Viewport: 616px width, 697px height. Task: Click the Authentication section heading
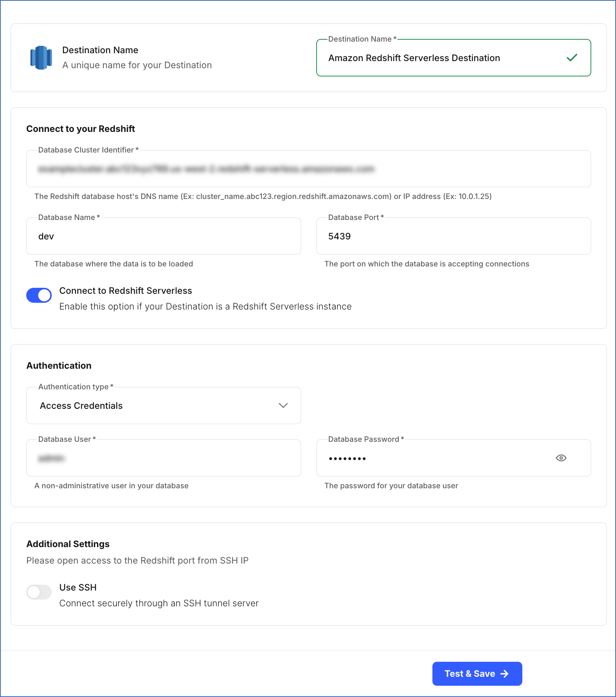pyautogui.click(x=58, y=365)
